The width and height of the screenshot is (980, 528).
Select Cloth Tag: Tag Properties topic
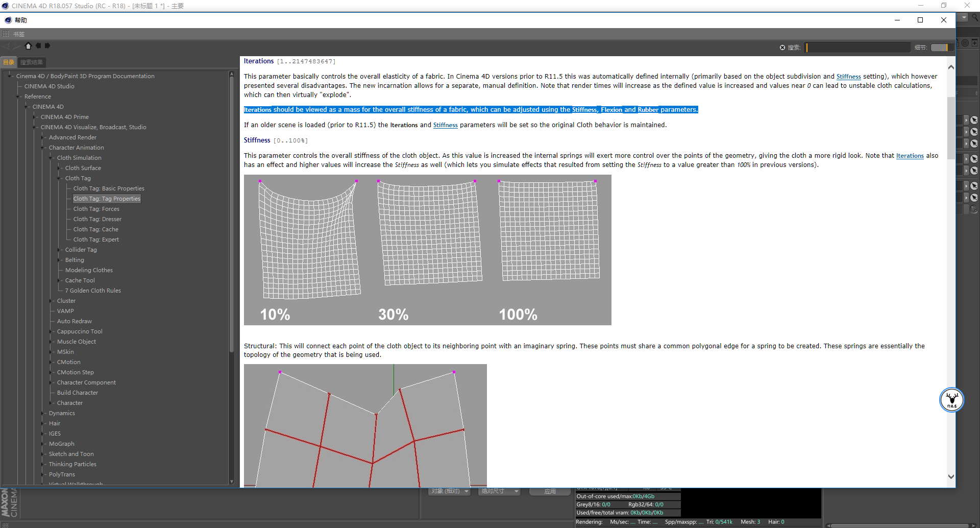[107, 199]
